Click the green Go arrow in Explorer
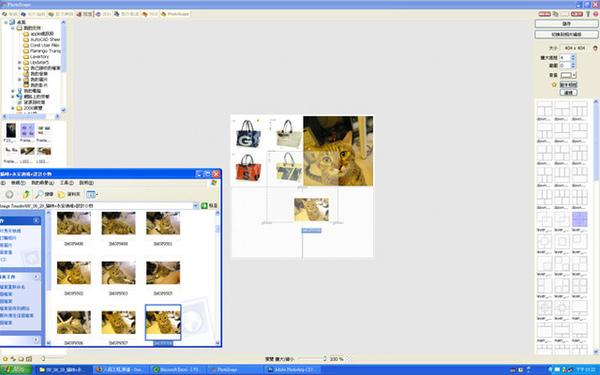 point(204,206)
